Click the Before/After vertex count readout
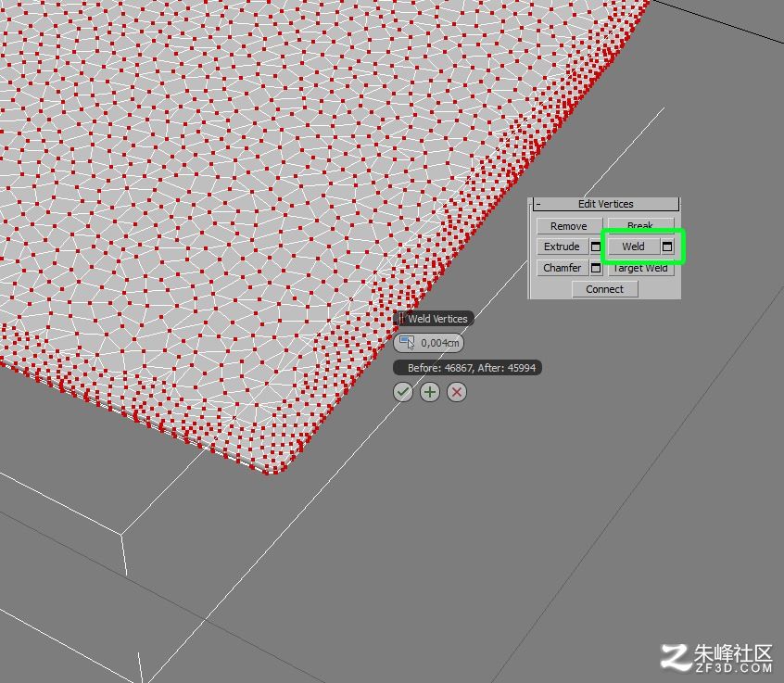 click(468, 368)
